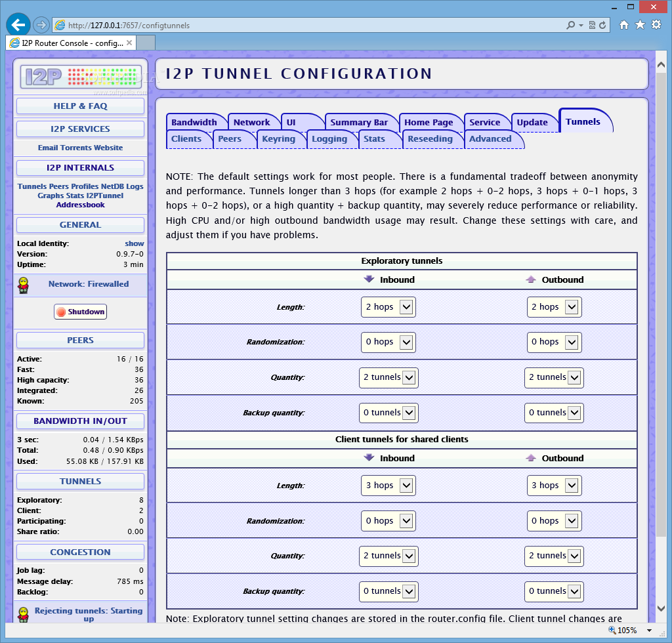Switch to the Keyring tab
The image size is (672, 643).
(278, 139)
